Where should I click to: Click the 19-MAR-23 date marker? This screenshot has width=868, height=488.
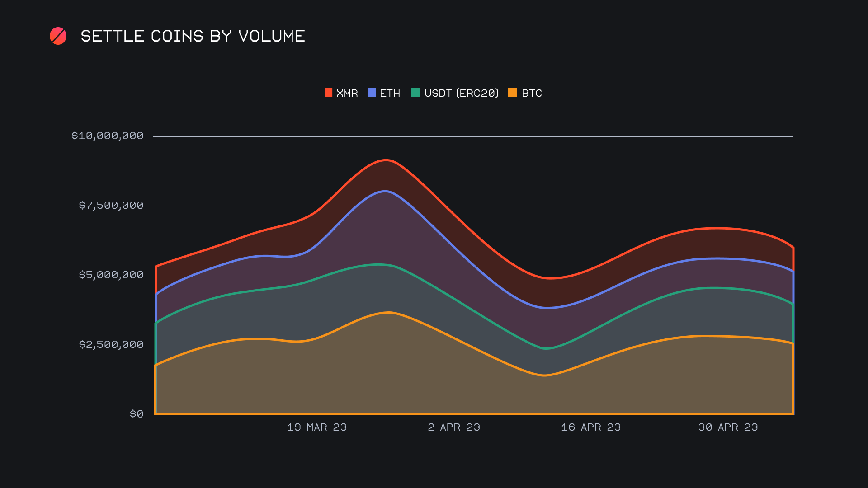[x=317, y=427]
